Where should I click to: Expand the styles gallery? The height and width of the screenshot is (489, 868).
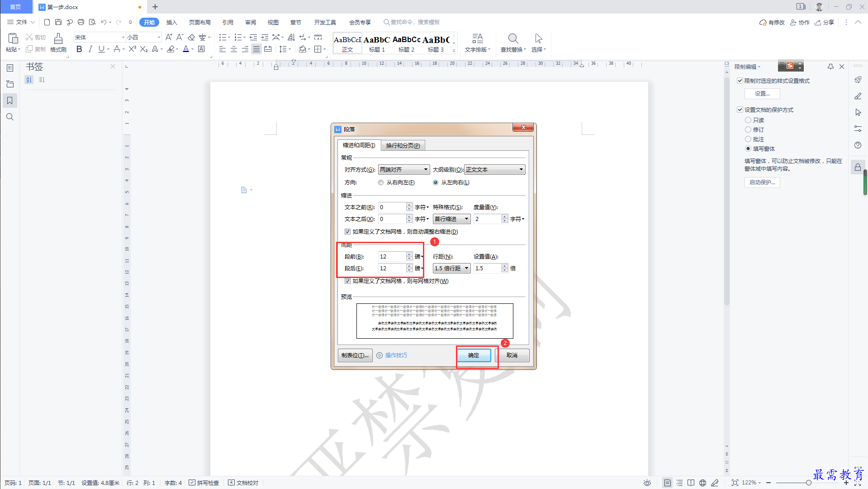pyautogui.click(x=454, y=51)
